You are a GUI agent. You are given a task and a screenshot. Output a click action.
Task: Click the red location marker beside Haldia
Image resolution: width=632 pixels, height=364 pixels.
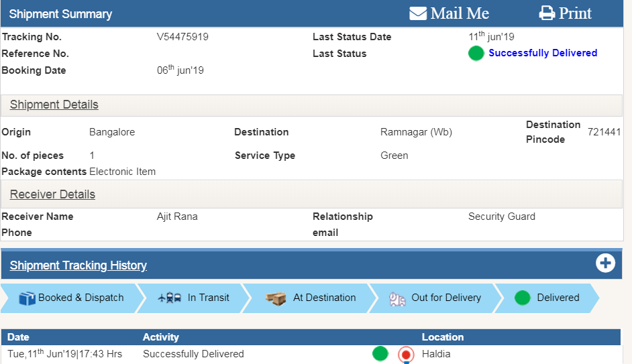pos(405,354)
